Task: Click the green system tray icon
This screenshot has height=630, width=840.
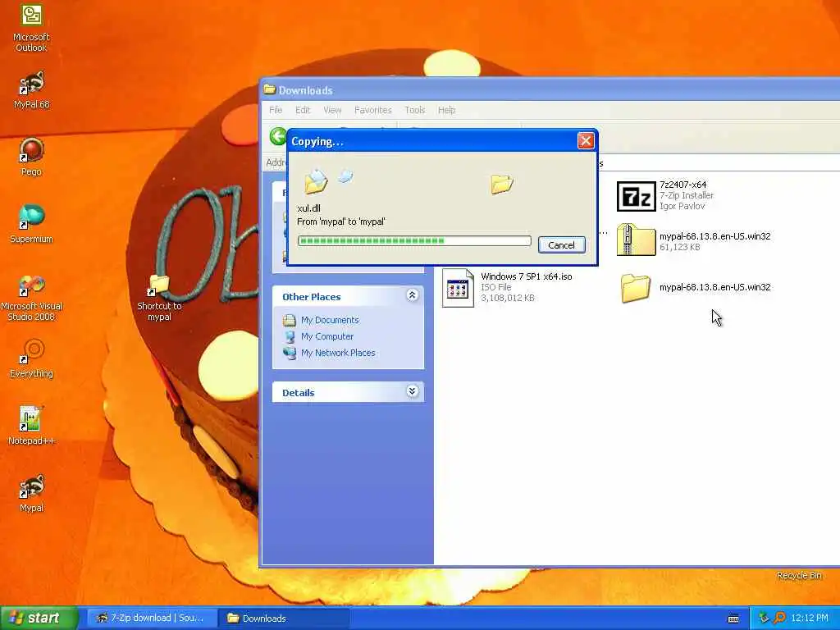Action: [x=764, y=619]
